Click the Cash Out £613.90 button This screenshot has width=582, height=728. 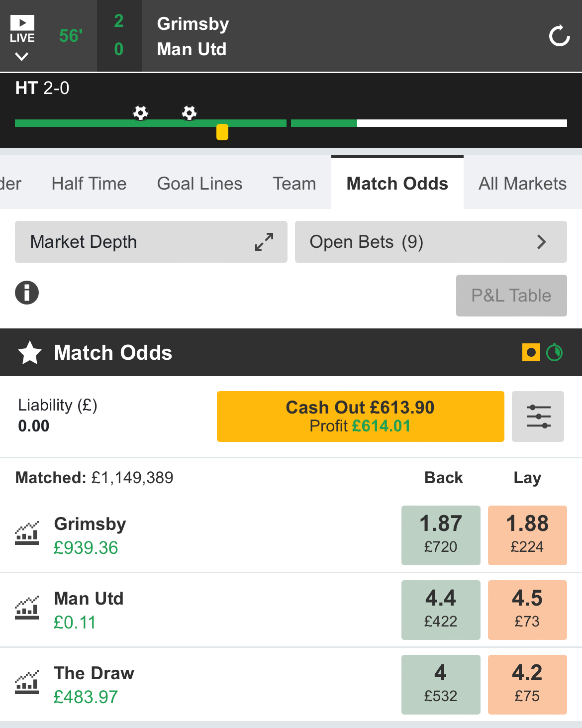pyautogui.click(x=361, y=416)
